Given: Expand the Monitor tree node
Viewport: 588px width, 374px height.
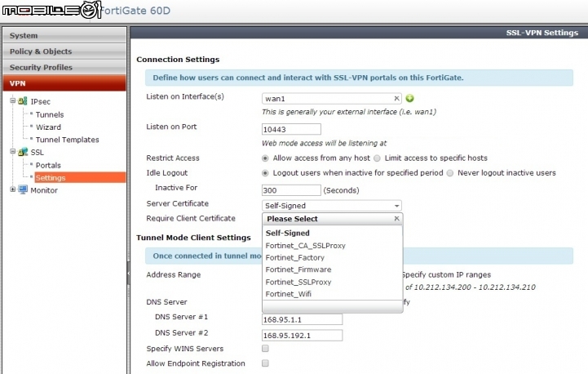Looking at the screenshot, I should tap(13, 189).
